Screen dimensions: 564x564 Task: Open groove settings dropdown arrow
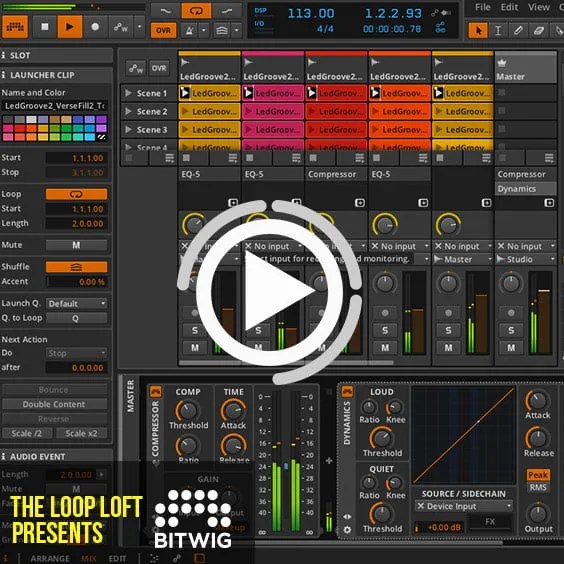click(237, 31)
